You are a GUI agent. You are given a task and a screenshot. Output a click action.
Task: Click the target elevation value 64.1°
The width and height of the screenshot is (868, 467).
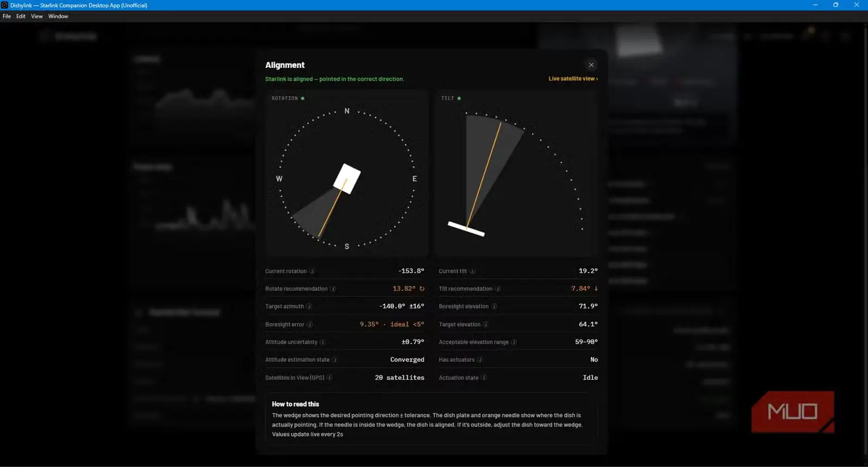(588, 324)
